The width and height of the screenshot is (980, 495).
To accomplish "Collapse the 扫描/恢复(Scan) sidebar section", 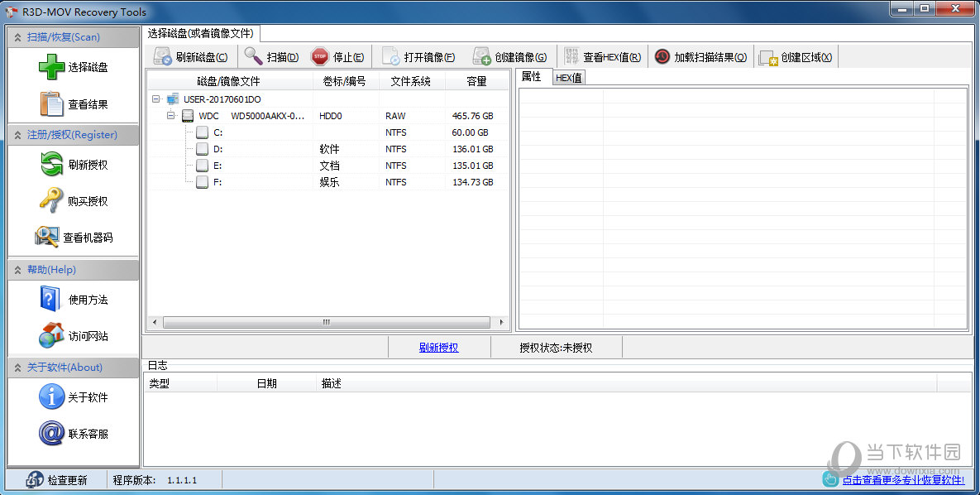I will click(17, 37).
